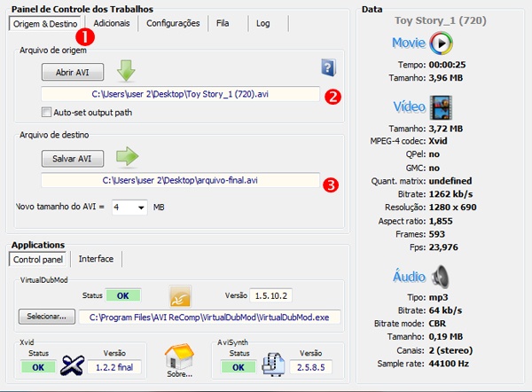Click the destination file path field
This screenshot has width=532, height=392.
pyautogui.click(x=180, y=181)
